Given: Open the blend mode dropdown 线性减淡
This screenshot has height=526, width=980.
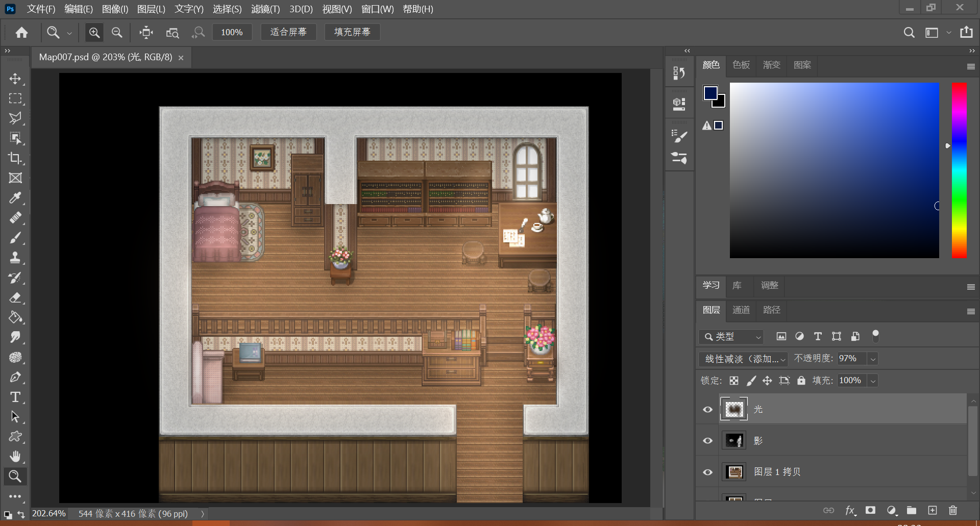Looking at the screenshot, I should pos(743,359).
